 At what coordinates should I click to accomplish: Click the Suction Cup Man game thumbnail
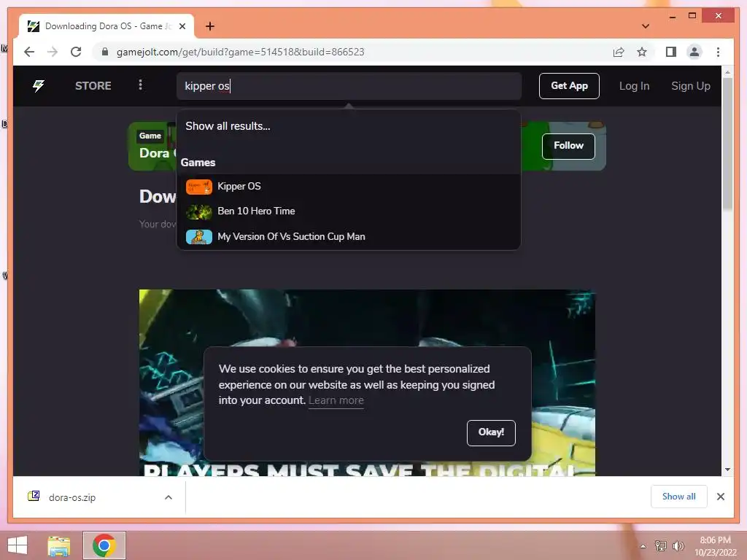point(198,237)
